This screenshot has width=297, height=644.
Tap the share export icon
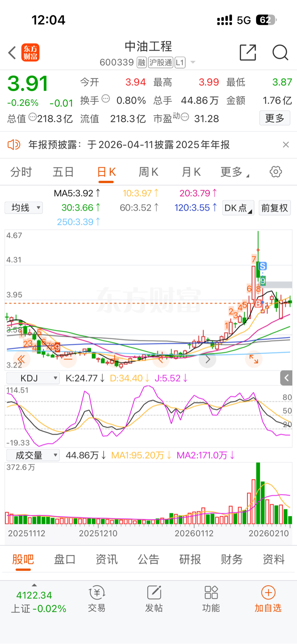[x=248, y=52]
